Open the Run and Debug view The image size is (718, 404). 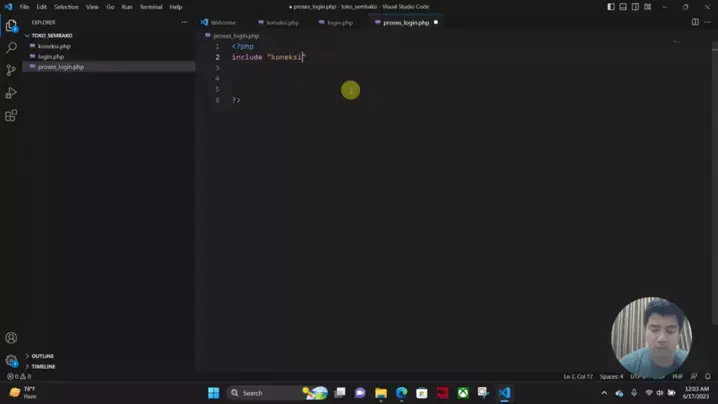(x=11, y=93)
